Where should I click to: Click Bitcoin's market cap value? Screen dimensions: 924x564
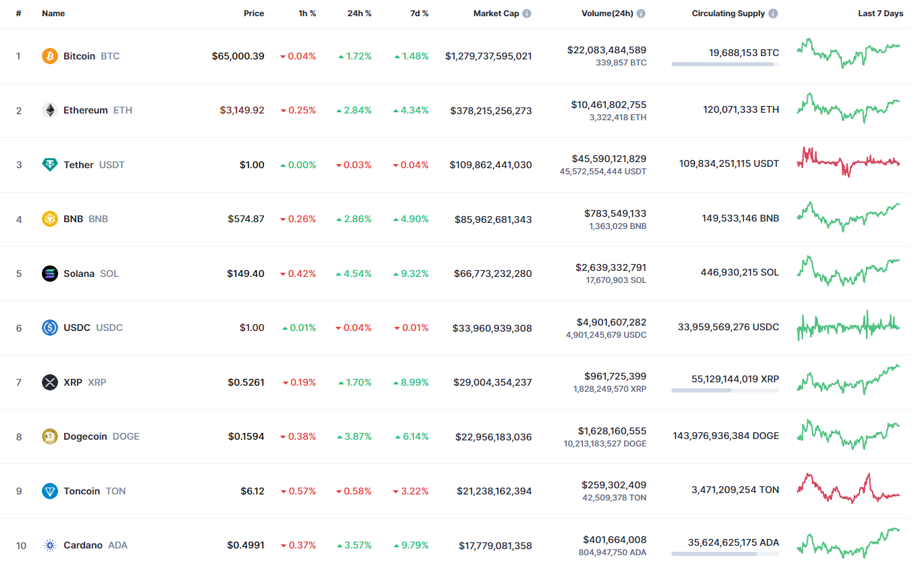click(488, 56)
